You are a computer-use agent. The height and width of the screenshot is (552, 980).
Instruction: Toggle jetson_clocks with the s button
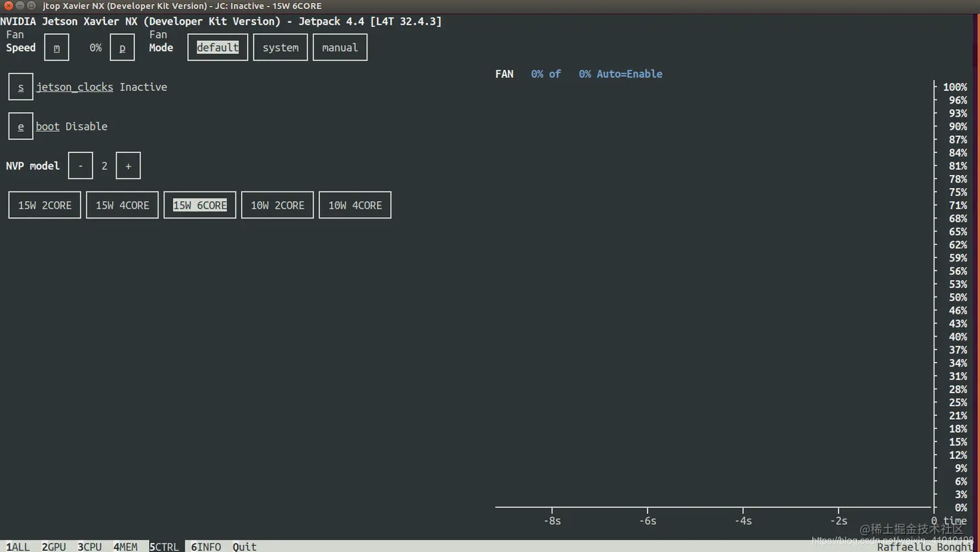coord(21,87)
